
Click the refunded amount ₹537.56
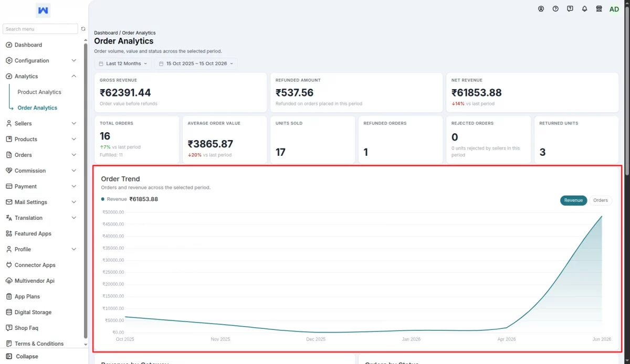295,93
